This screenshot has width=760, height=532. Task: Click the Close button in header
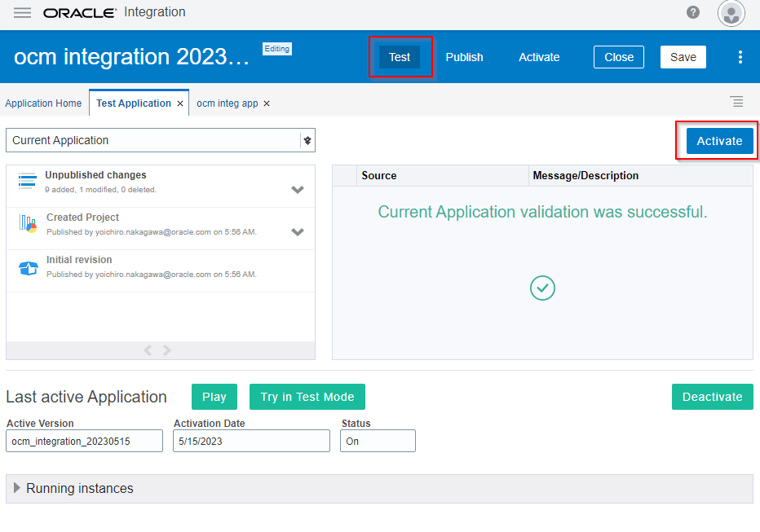tap(618, 57)
